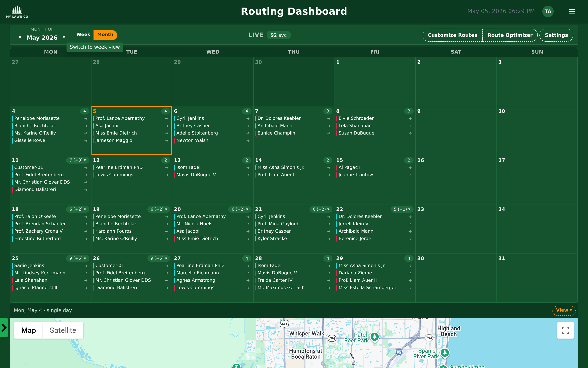This screenshot has height=368, width=588.
Task: Launch the Route Optimizer
Action: 510,35
